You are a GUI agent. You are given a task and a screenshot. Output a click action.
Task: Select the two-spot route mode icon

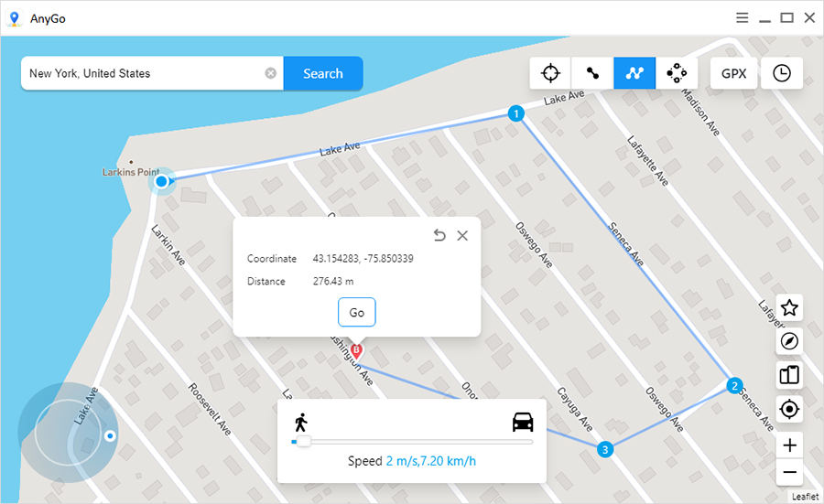pos(592,73)
